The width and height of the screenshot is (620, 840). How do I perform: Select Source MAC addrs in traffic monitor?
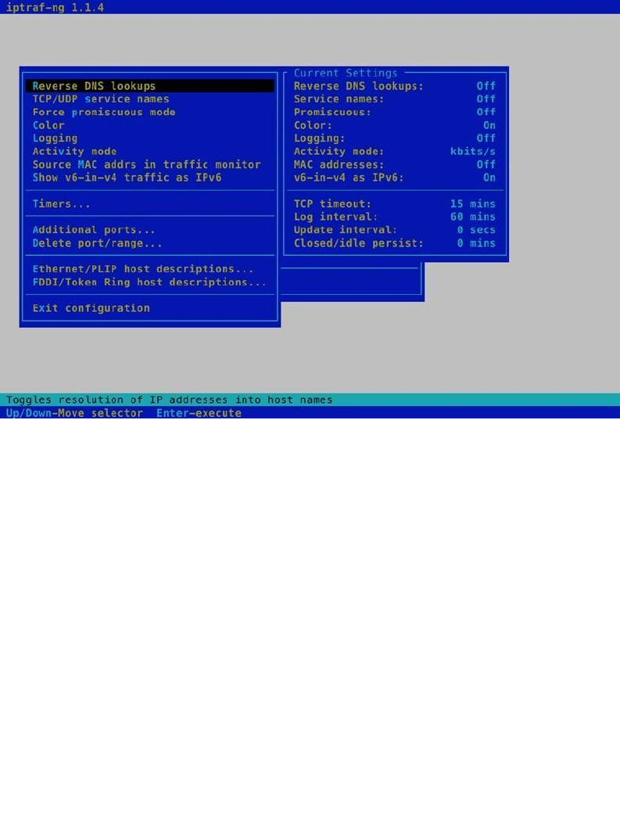coord(147,164)
